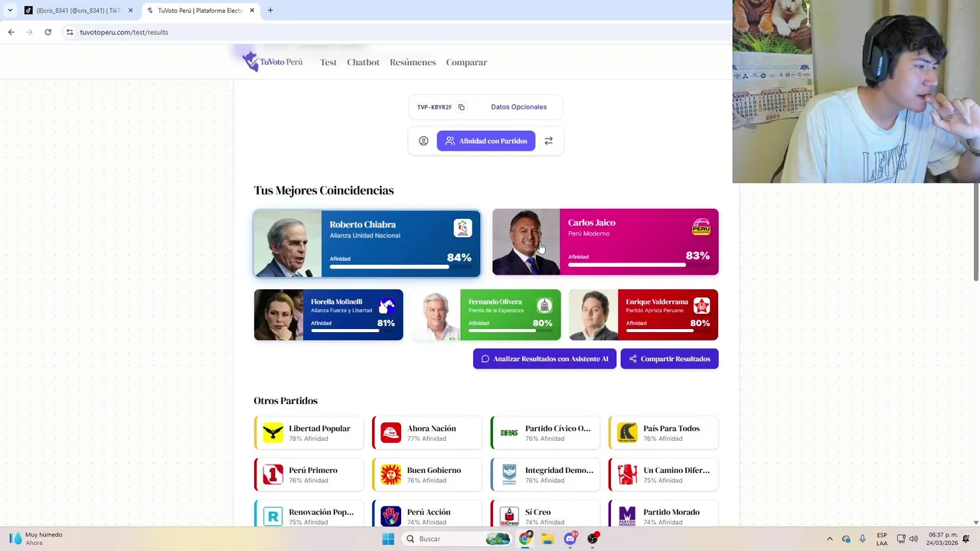Click the Partido Morado M logo
Viewport: 980px width, 551px height.
pos(627,517)
